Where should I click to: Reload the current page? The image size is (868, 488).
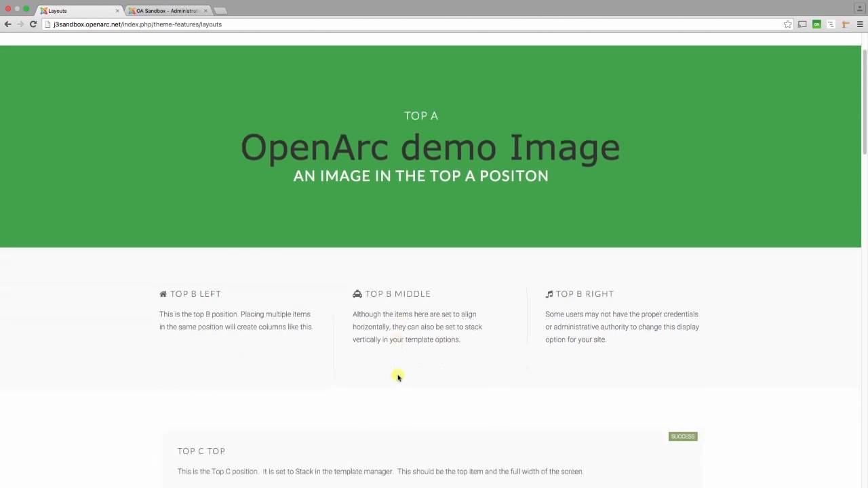(33, 24)
